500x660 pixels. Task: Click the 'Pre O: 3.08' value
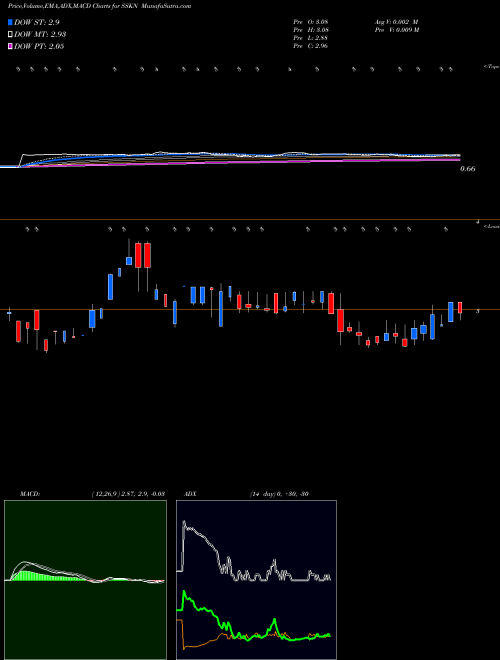click(311, 22)
